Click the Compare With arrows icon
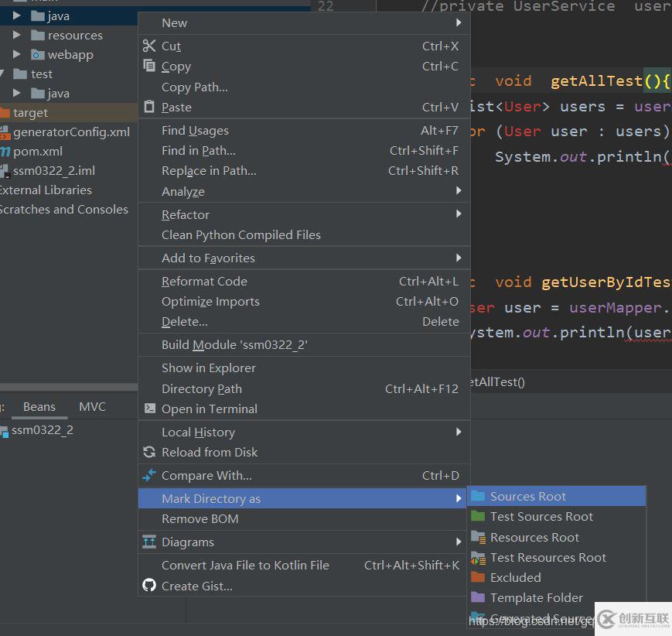This screenshot has height=636, width=672. pos(149,475)
